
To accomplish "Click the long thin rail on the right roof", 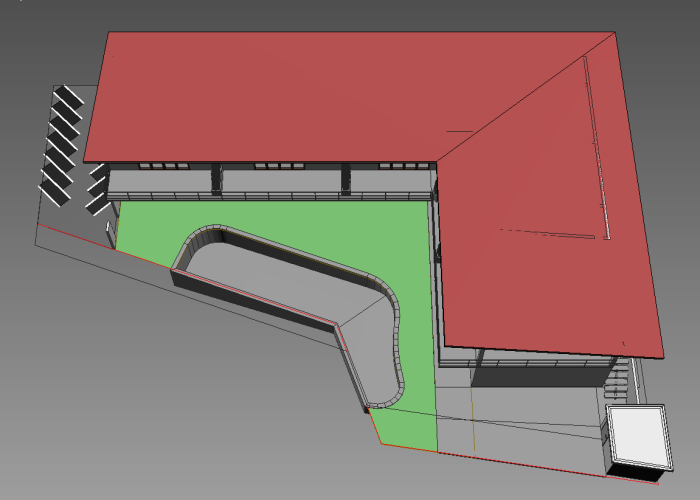I will point(596,150).
